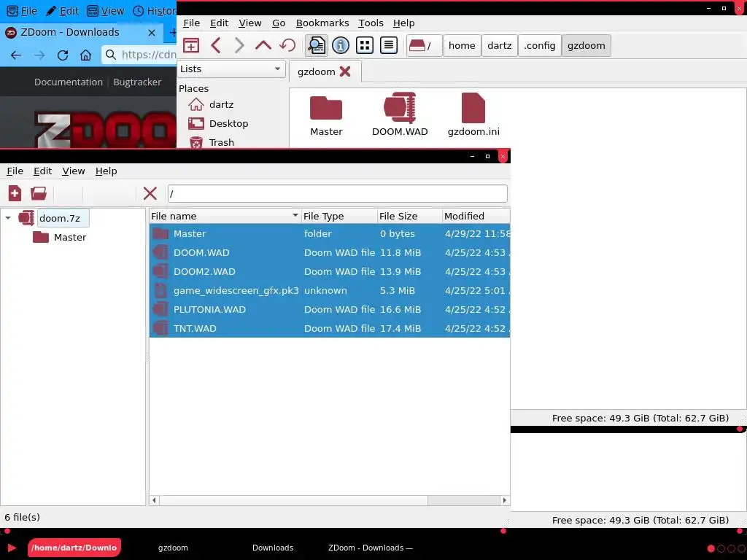Sort by File Type column header
747x560 pixels.
[339, 216]
